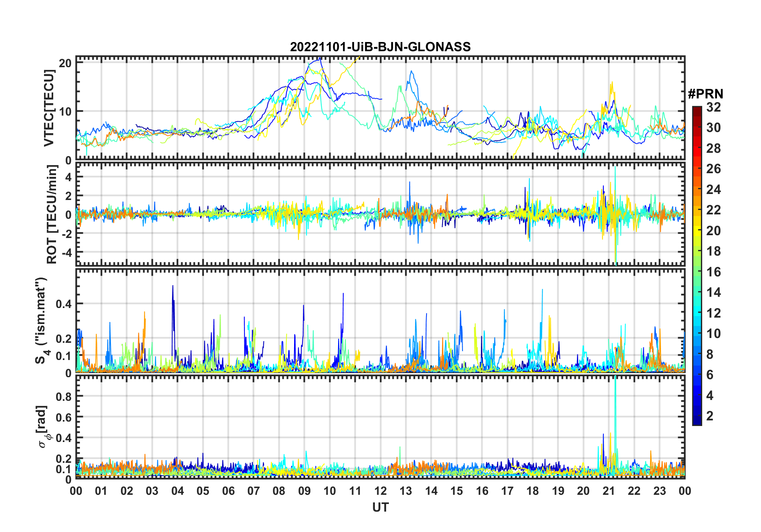Viewport: 761px width, 532px height.
Task: Click the x-axis tick label 21
Action: click(609, 491)
